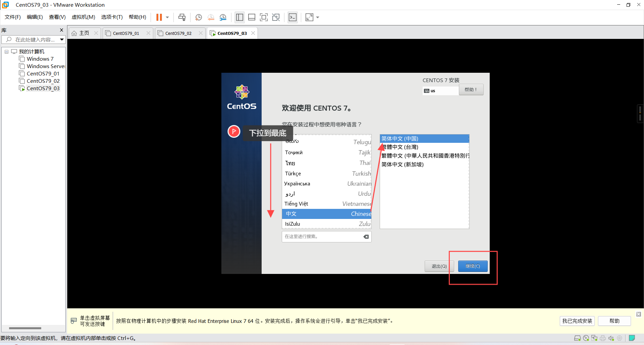
Task: Click the CD/DVD drive status icon
Action: [x=586, y=338]
